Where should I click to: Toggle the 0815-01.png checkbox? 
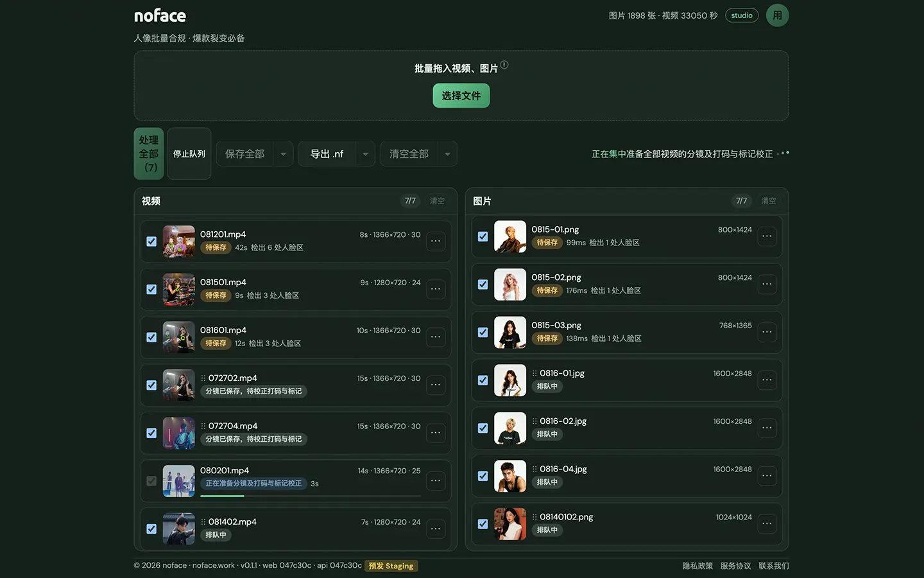(483, 236)
